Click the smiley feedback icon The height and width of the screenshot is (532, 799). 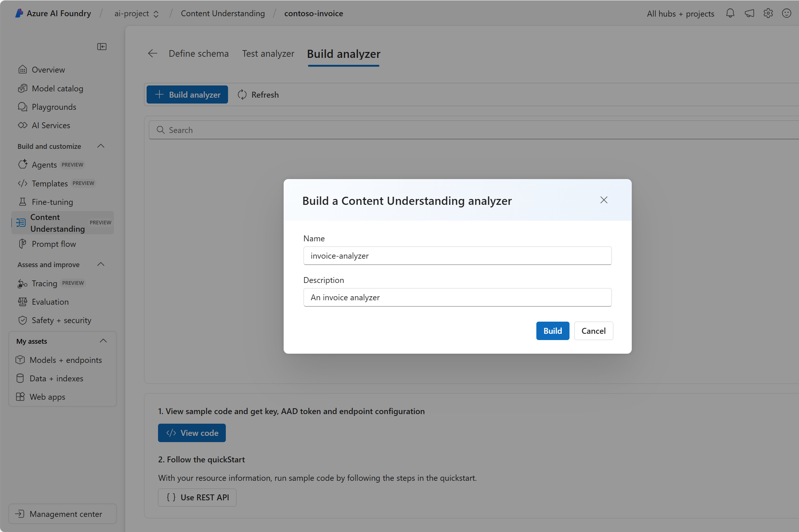(786, 13)
